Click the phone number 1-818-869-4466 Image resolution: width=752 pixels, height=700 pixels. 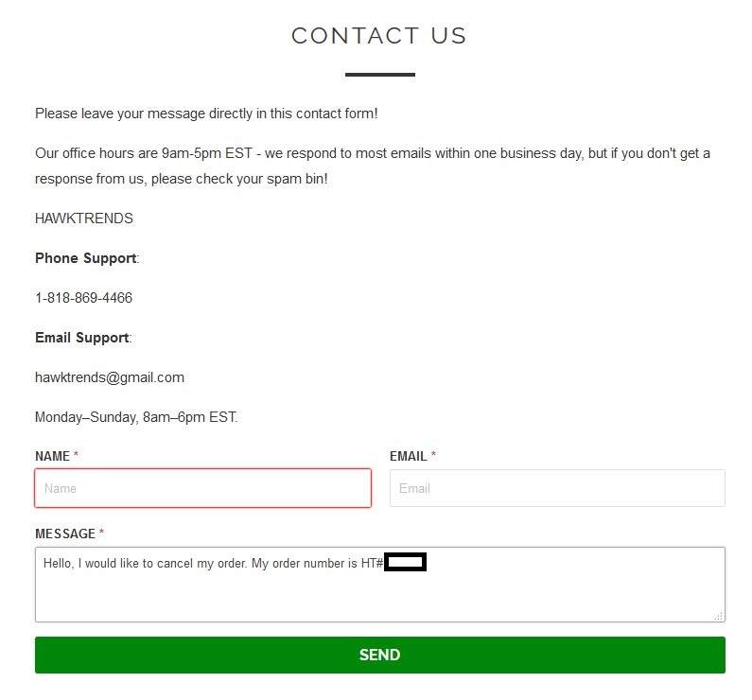click(x=83, y=298)
